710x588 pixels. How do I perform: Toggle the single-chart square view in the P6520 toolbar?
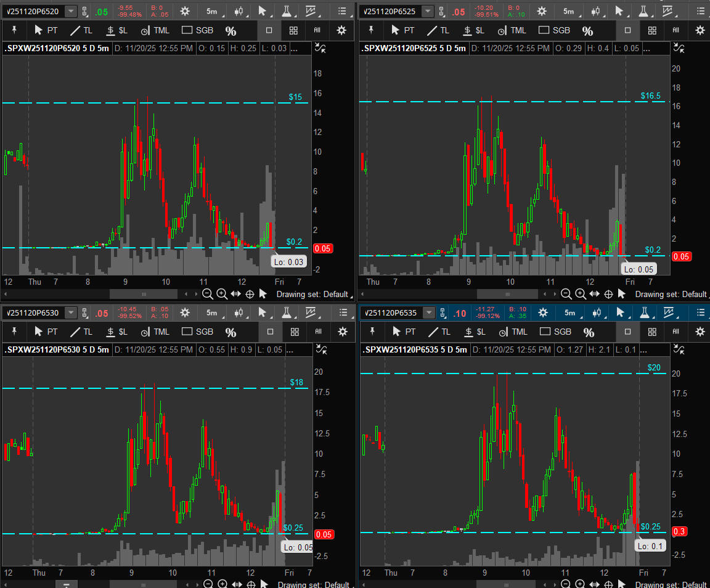point(269,30)
